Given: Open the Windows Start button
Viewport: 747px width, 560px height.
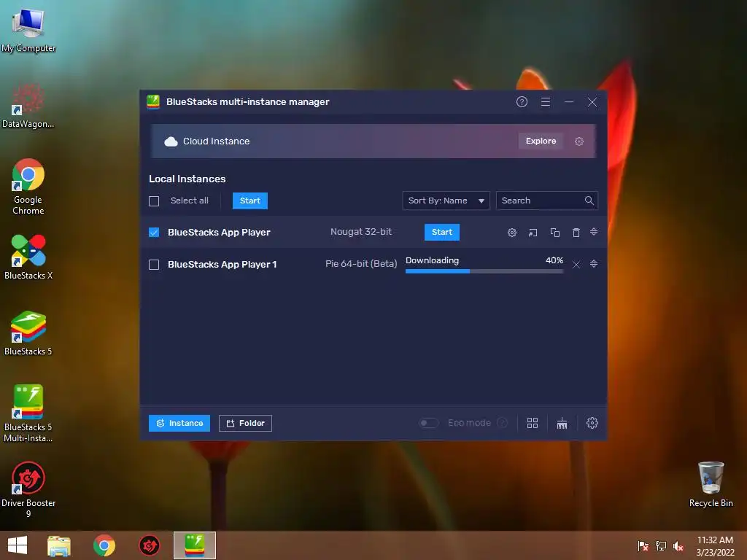Looking at the screenshot, I should coord(18,545).
